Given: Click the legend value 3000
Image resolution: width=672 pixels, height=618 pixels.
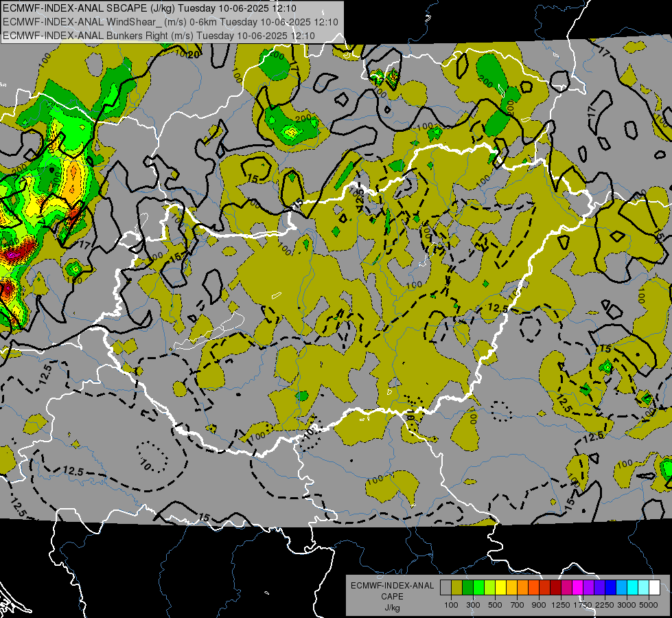Looking at the screenshot, I should pyautogui.click(x=627, y=605).
